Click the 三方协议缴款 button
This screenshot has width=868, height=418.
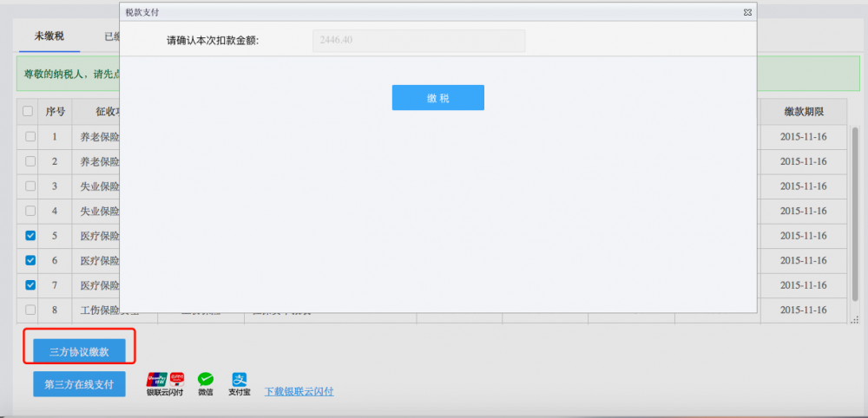pos(79,349)
